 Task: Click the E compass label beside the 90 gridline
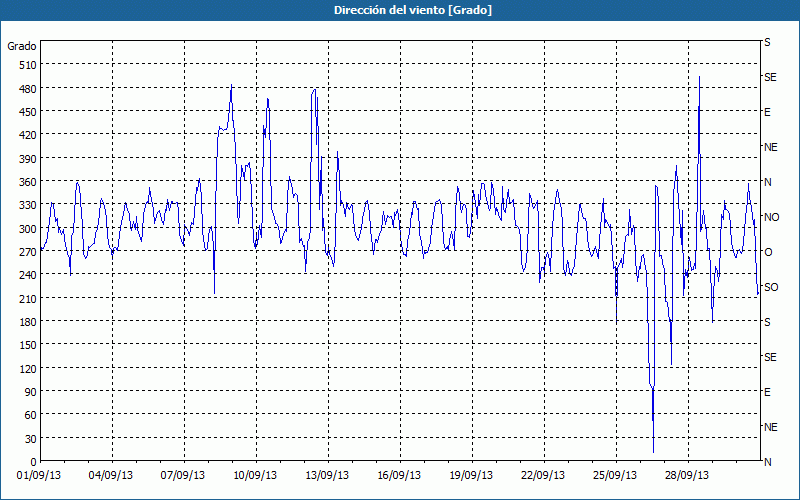pos(767,392)
